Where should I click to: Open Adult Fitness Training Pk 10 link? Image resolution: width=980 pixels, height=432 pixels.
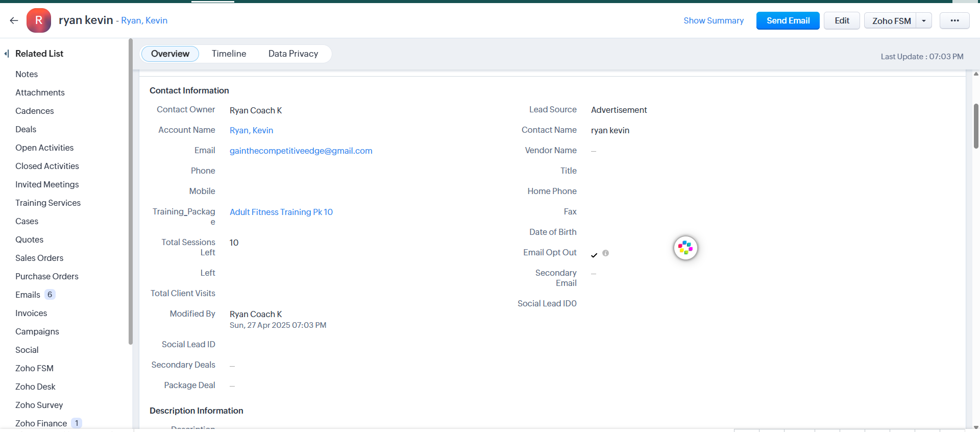click(x=281, y=212)
